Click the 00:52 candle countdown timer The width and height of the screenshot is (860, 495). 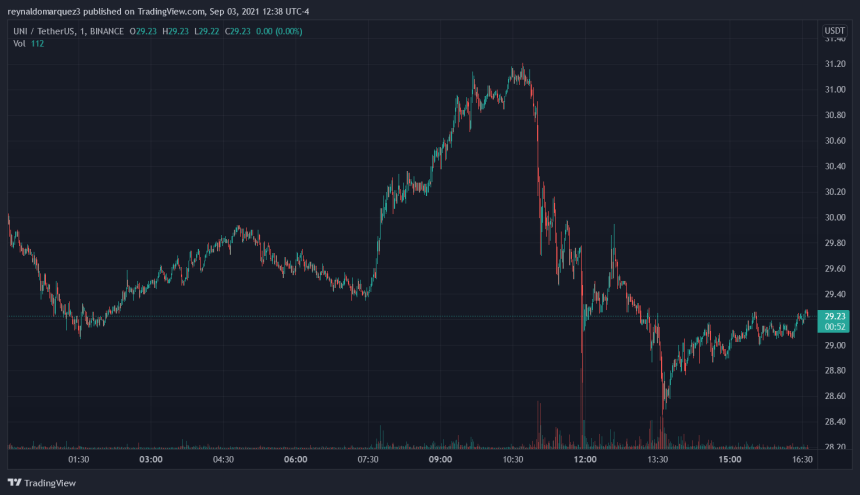(834, 326)
